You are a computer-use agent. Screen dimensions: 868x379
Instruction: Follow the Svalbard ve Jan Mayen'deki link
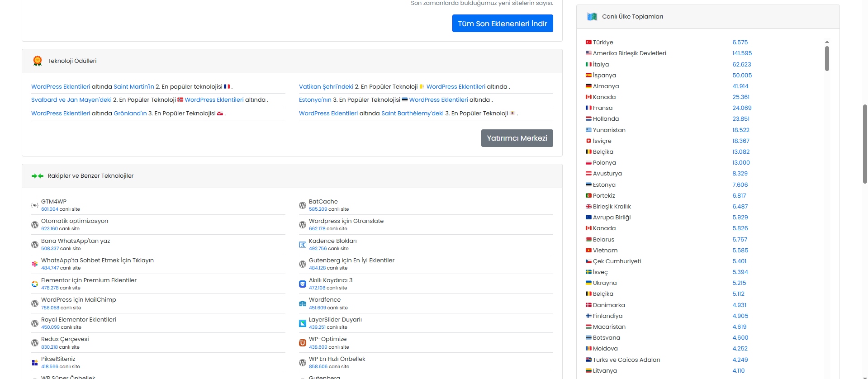tap(71, 99)
